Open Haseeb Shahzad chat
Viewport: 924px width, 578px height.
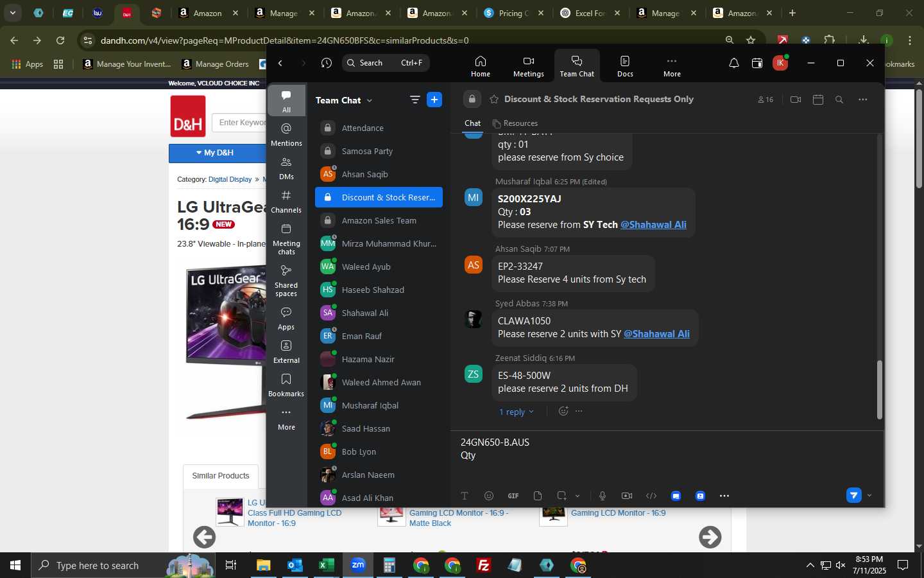point(379,290)
